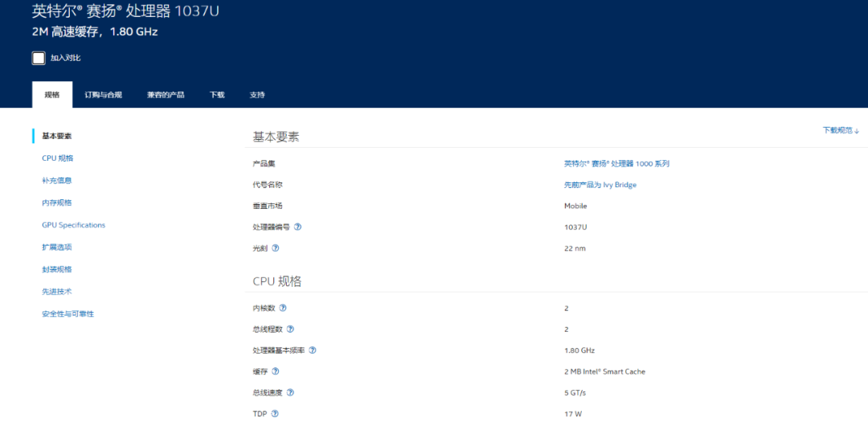
Task: Click the 基本要素 section heading
Action: [276, 137]
